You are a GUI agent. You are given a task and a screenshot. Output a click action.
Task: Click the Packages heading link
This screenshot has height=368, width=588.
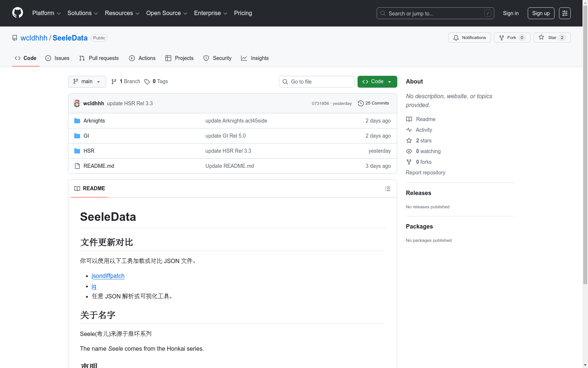pos(419,227)
